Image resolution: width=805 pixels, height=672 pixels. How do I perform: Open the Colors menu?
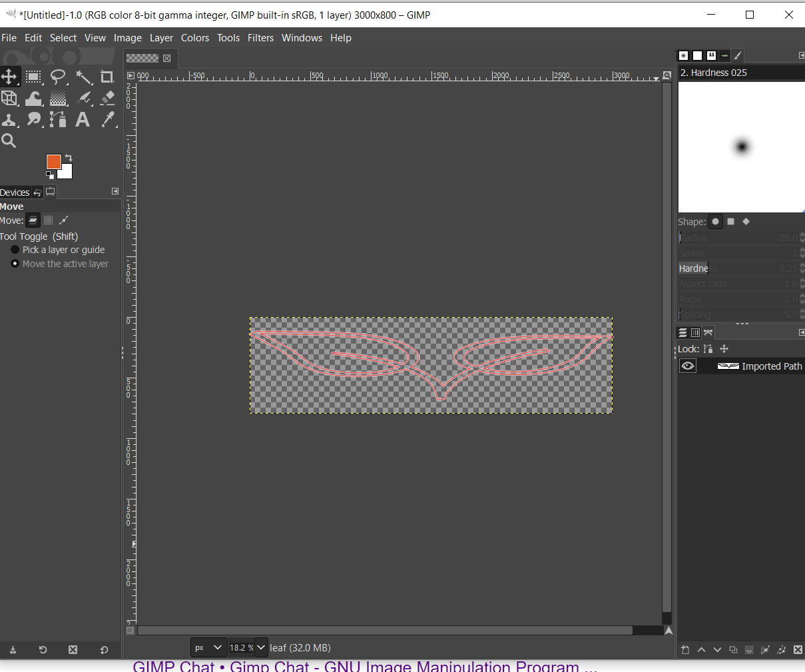194,38
